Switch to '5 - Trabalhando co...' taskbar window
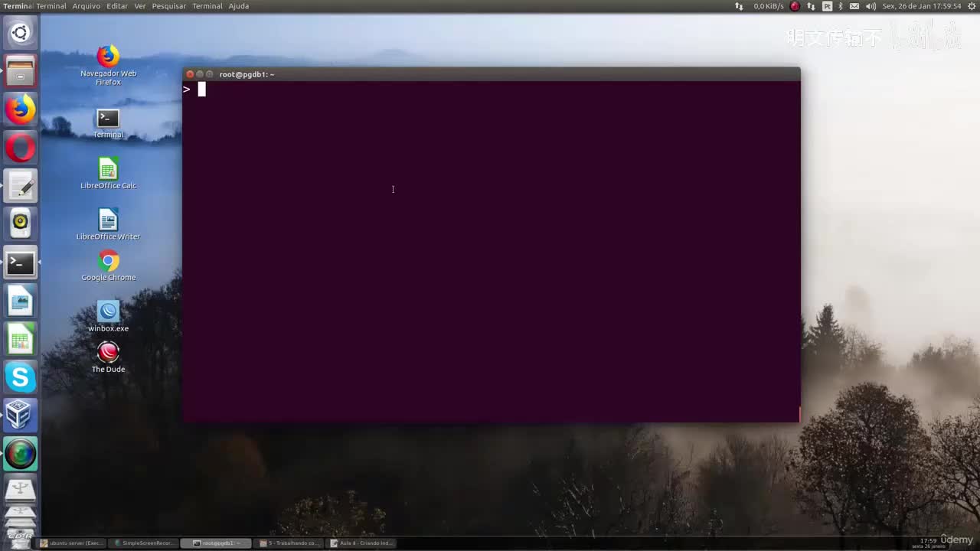This screenshot has height=551, width=980. 289,543
